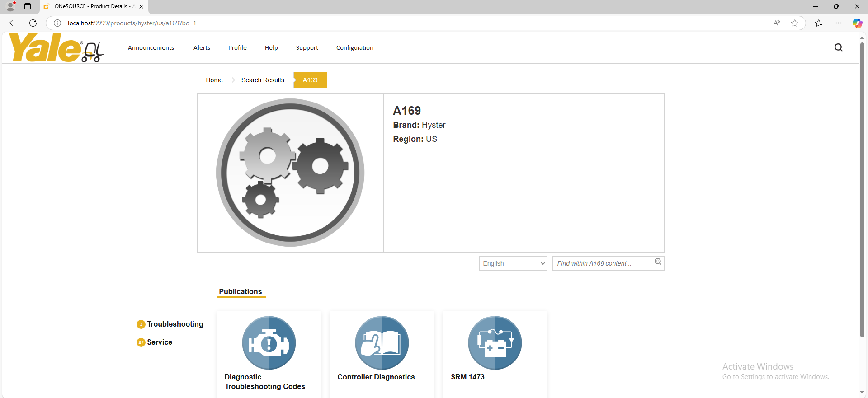The image size is (868, 398).
Task: Refresh the current page
Action: (33, 23)
